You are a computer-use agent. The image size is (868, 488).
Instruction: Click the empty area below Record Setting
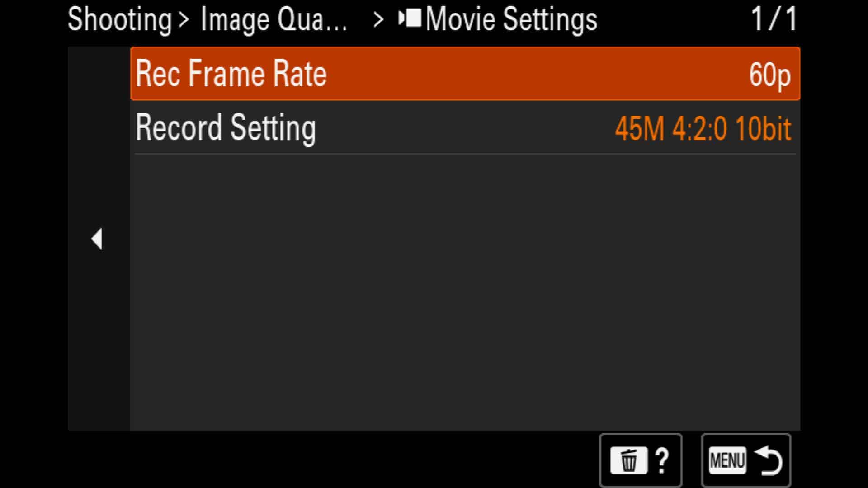pos(465,292)
